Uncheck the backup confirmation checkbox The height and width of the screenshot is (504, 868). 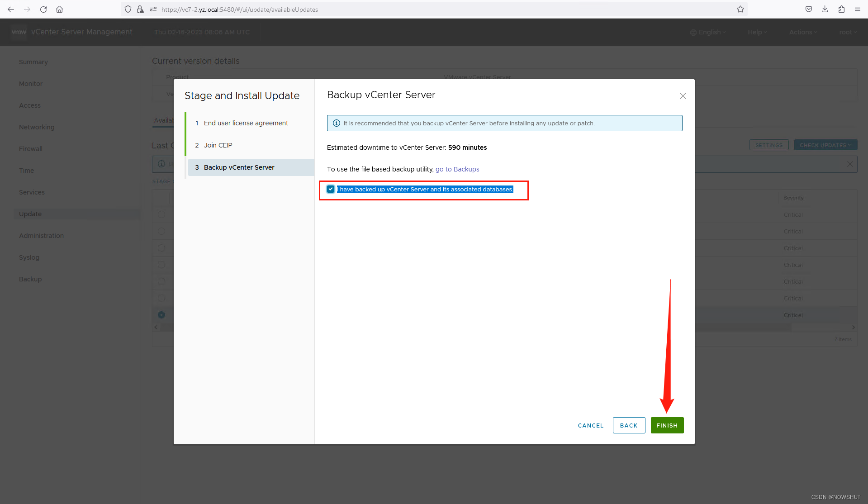coord(331,189)
